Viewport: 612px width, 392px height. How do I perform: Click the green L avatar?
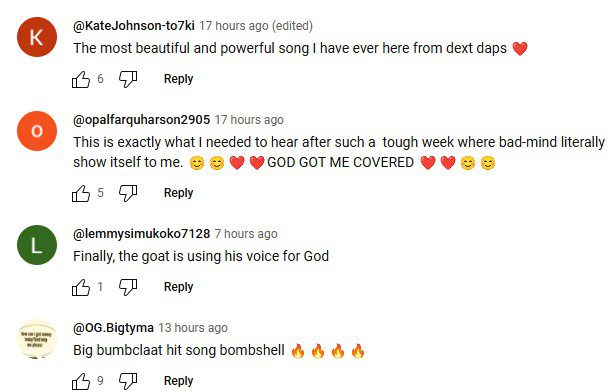tap(37, 245)
